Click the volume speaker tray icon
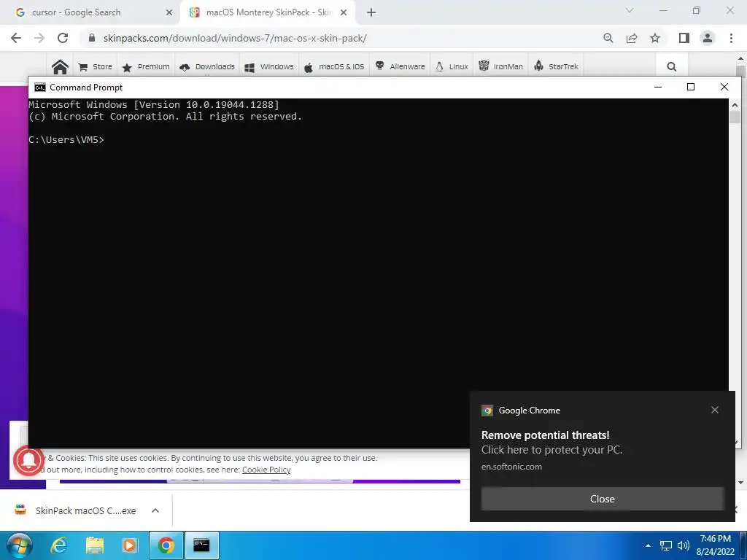 683,545
